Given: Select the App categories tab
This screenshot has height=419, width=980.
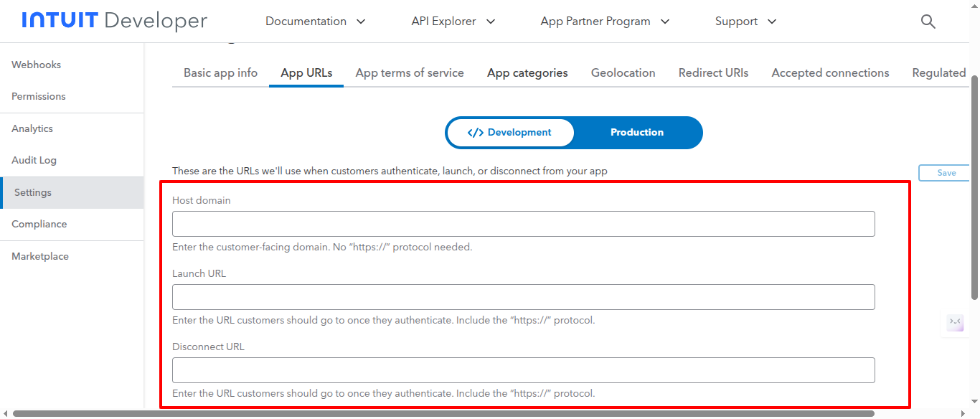Looking at the screenshot, I should pyautogui.click(x=527, y=73).
